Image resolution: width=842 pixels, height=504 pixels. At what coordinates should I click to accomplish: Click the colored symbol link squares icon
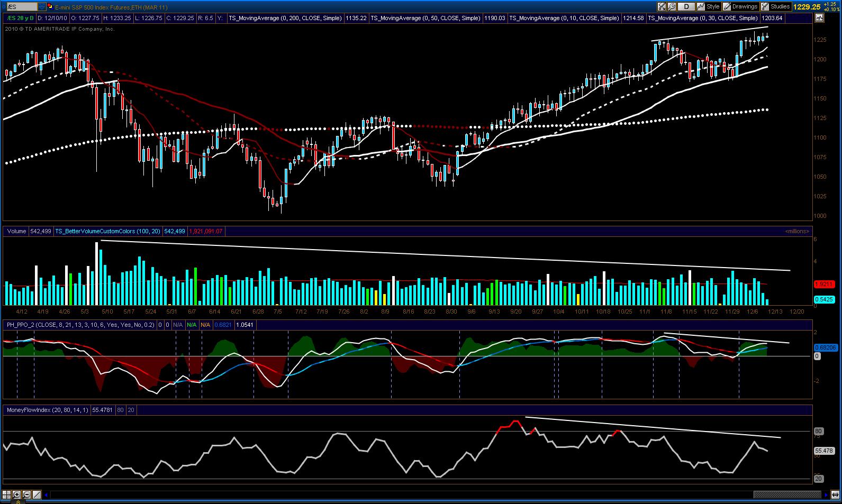pos(50,7)
